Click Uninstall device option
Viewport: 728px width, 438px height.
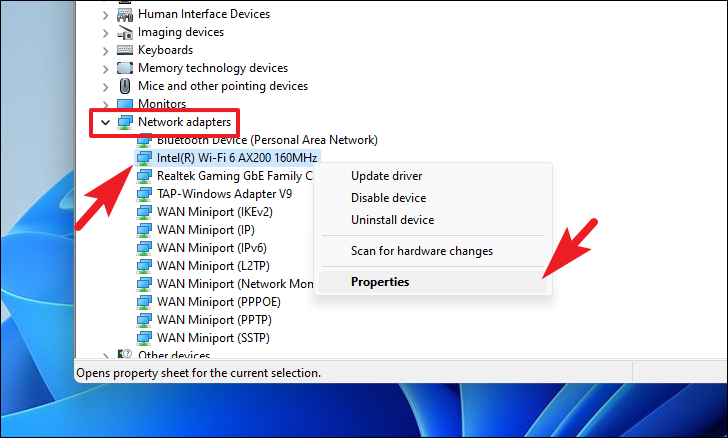coord(392,220)
